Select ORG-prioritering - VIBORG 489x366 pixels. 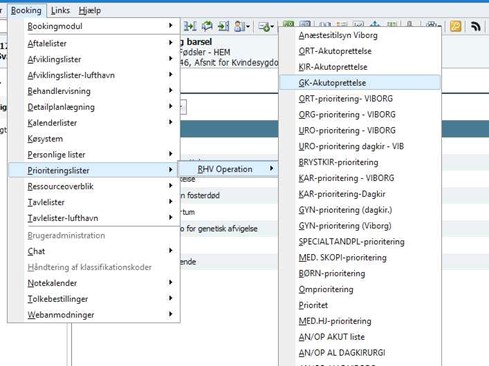point(360,115)
